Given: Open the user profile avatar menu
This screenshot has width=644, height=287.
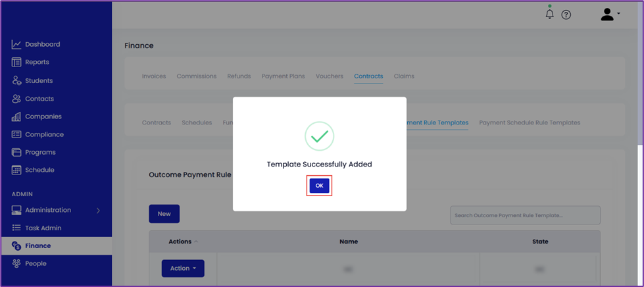Looking at the screenshot, I should pyautogui.click(x=610, y=14).
